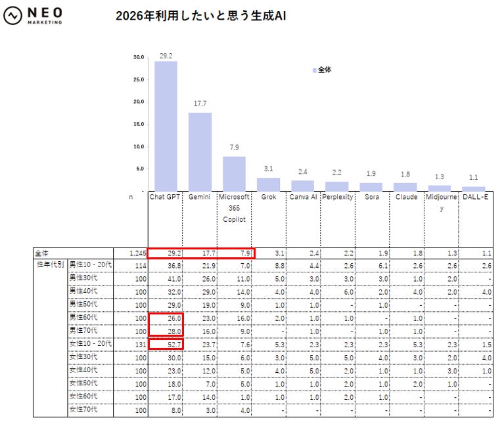Click the NEO Marketing logo icon
This screenshot has height=426, width=504.
coord(13,16)
